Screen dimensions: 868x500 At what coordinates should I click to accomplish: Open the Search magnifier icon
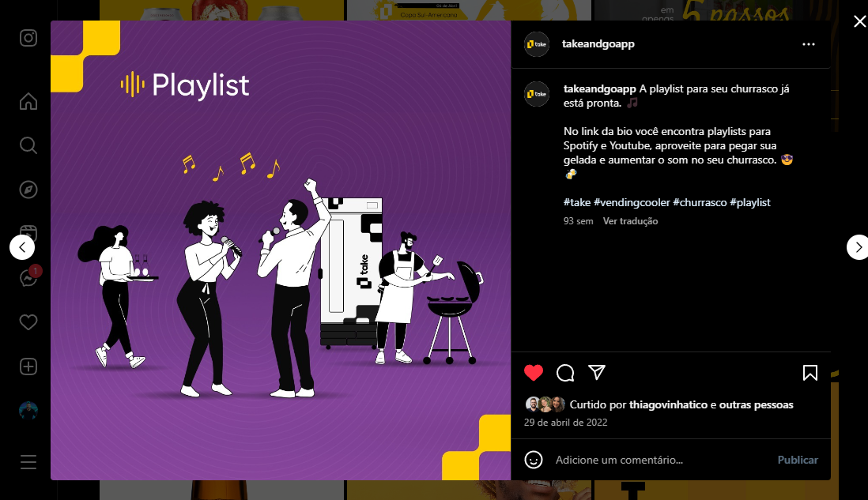click(x=28, y=145)
